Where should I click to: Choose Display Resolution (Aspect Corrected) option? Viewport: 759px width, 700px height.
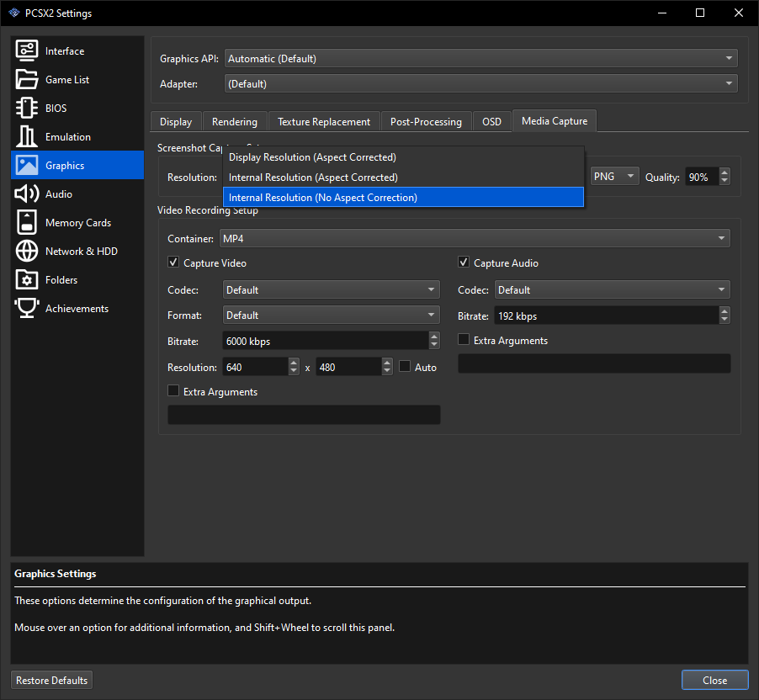pyautogui.click(x=403, y=157)
